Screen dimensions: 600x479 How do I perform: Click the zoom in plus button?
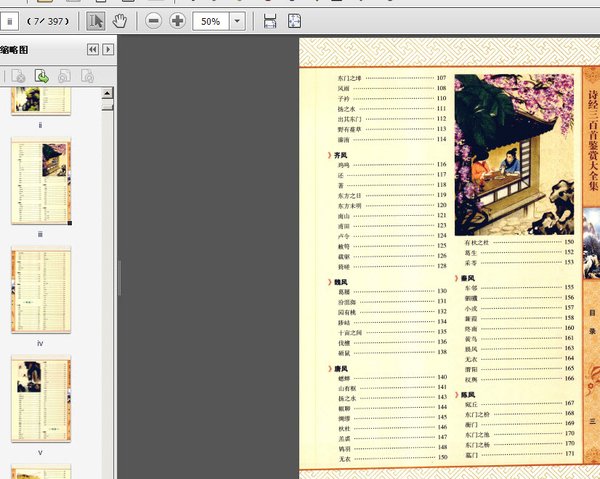(x=177, y=21)
